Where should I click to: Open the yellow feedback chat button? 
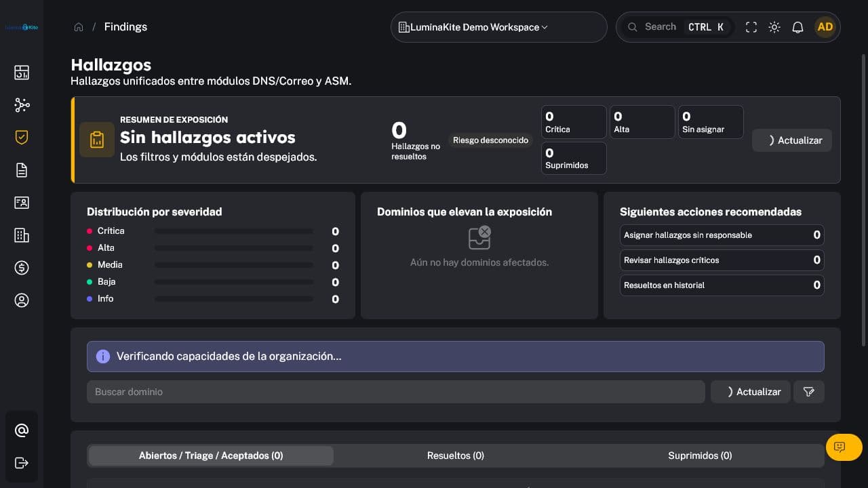844,447
